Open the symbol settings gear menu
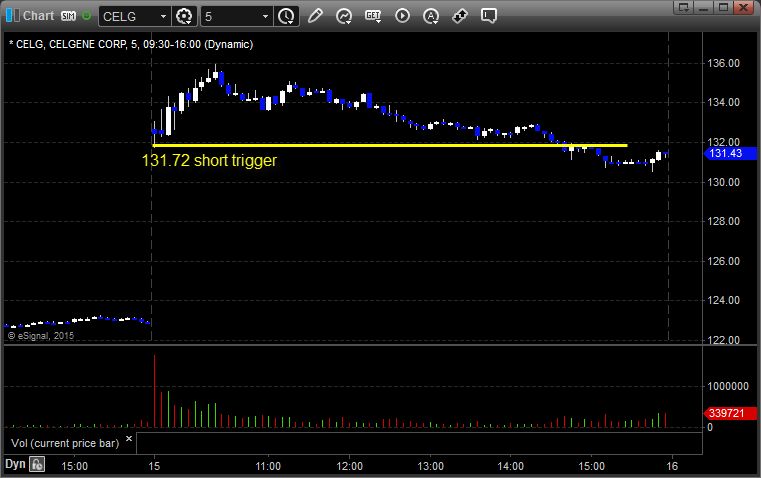The height and width of the screenshot is (478, 761). point(184,16)
